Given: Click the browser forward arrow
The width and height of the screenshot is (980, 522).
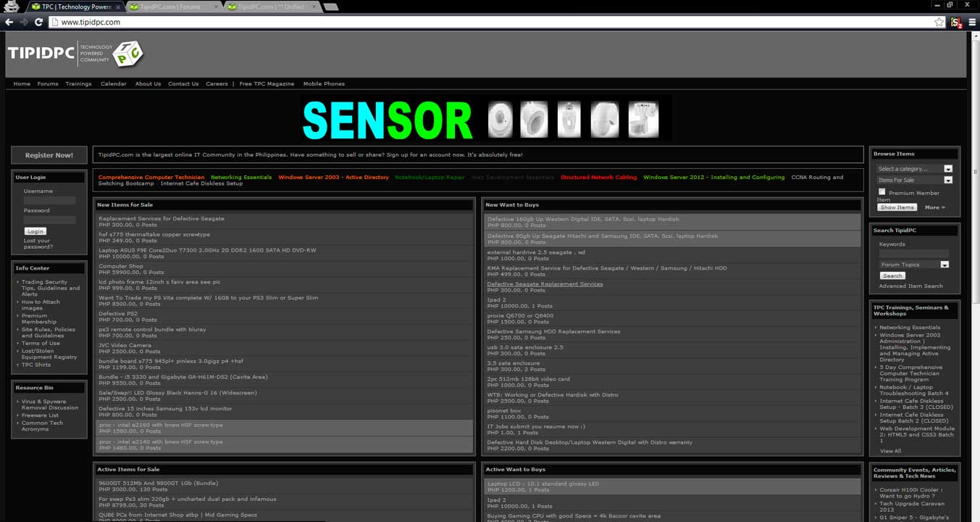Looking at the screenshot, I should point(24,22).
